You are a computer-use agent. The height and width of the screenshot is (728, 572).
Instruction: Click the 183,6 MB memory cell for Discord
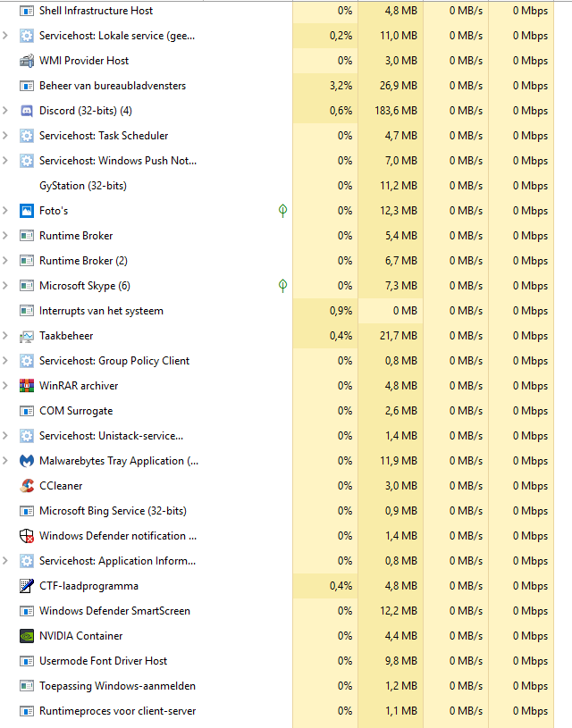(391, 111)
